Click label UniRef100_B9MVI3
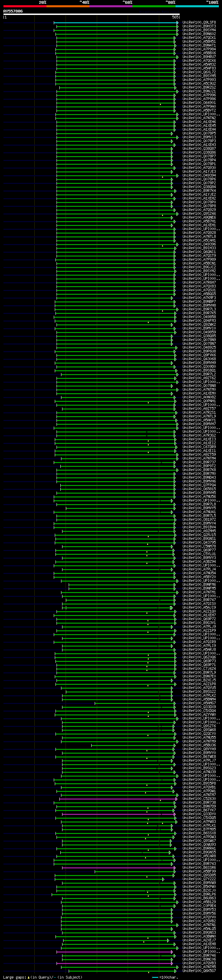This screenshot has width=222, height=980. click(x=199, y=137)
